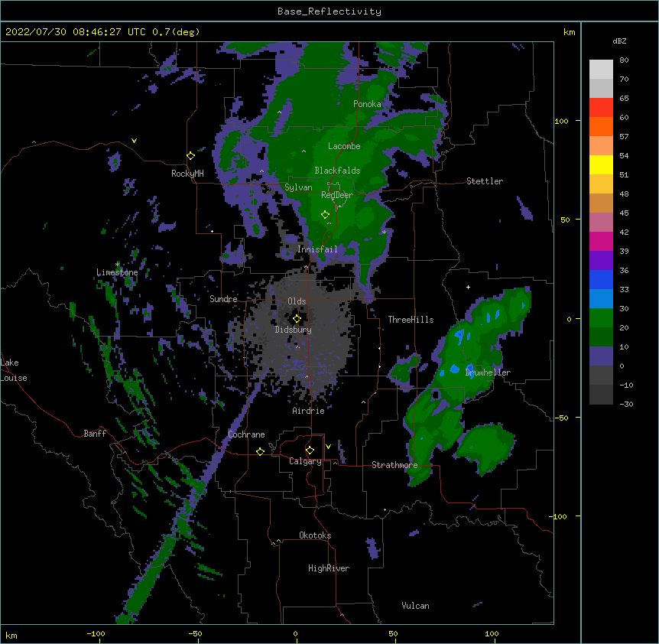659x644 pixels.
Task: Click the Vulcan city label
Action: [415, 606]
